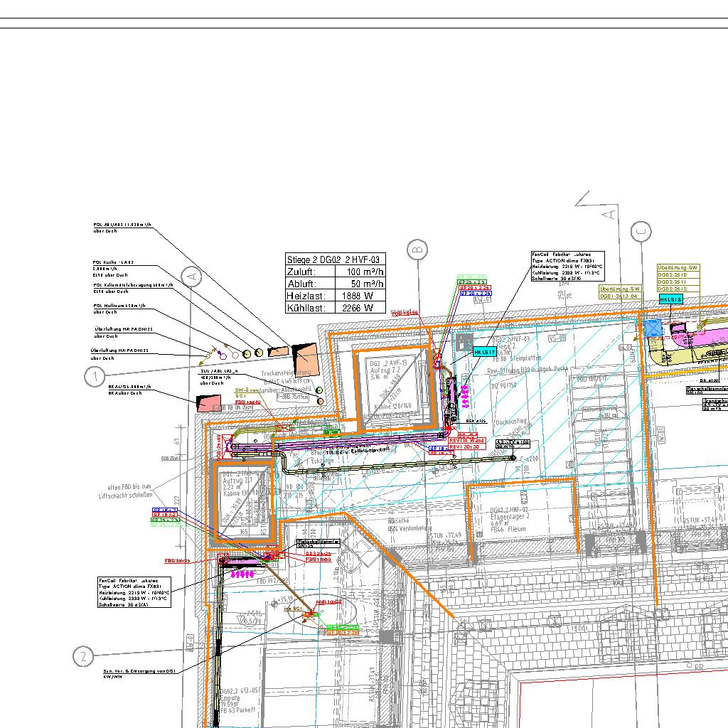Select the dark gray panel beside HKLS17
Viewport: 728px width, 728px height.
pyautogui.click(x=464, y=342)
